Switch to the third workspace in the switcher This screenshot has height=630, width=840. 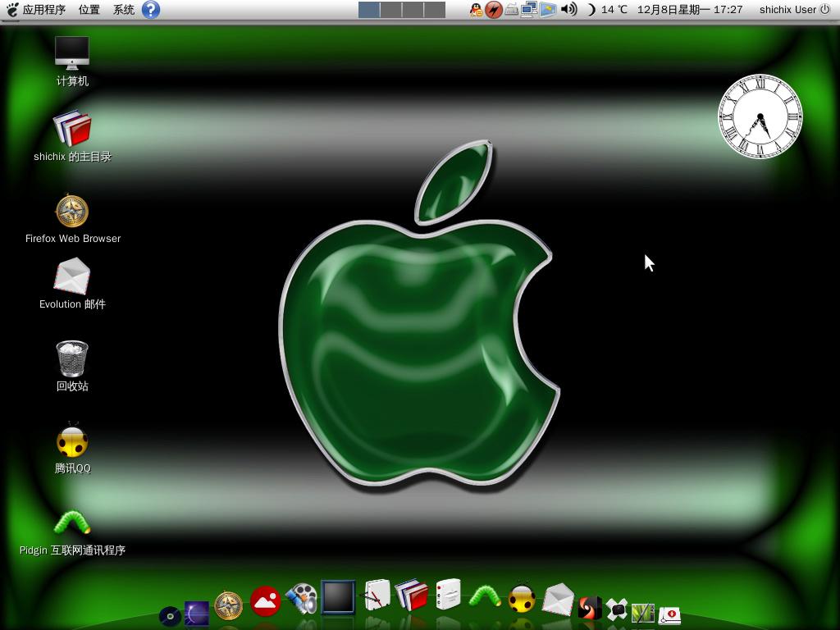point(413,10)
